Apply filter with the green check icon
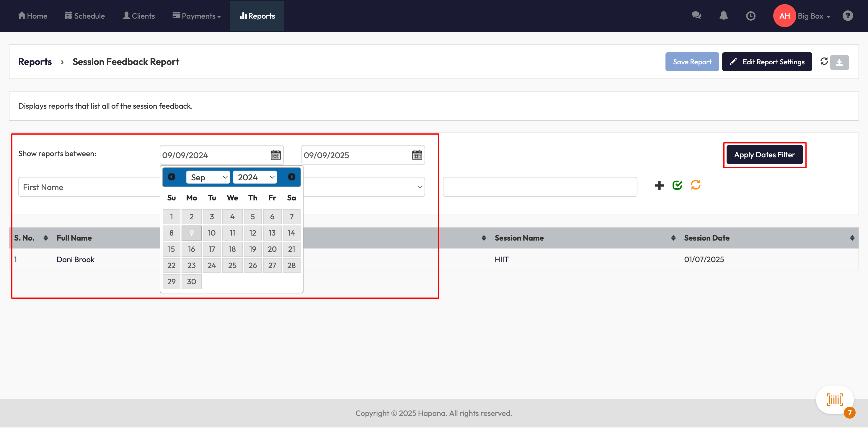The image size is (868, 428). click(677, 185)
